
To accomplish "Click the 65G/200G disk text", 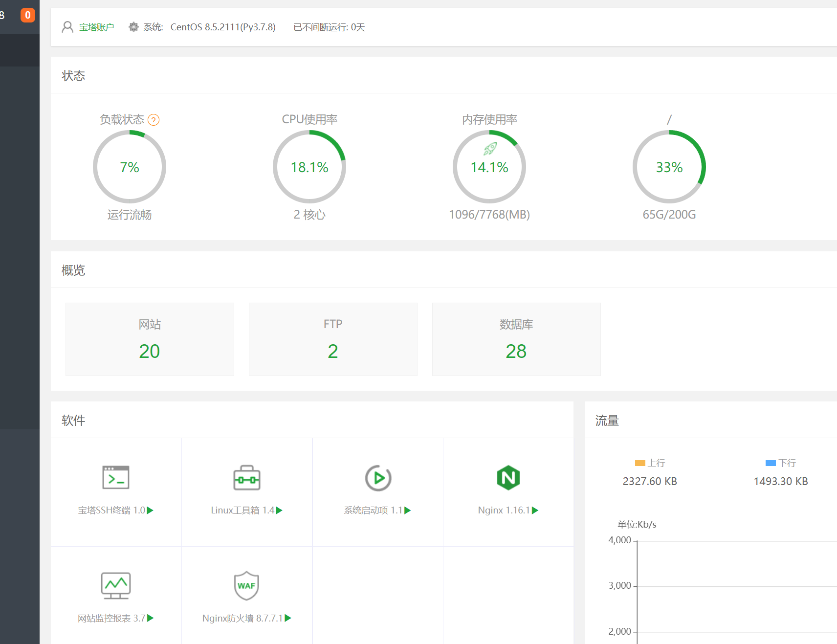I will [669, 215].
